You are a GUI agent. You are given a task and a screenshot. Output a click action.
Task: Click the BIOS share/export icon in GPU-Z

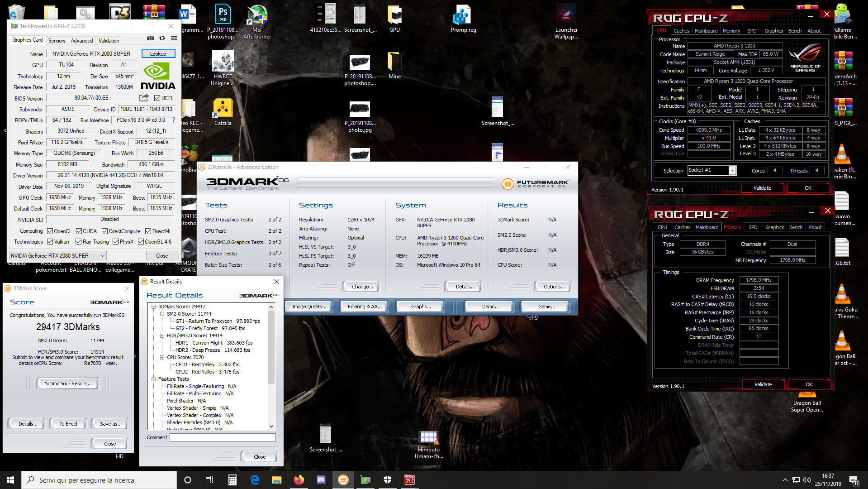(x=144, y=98)
